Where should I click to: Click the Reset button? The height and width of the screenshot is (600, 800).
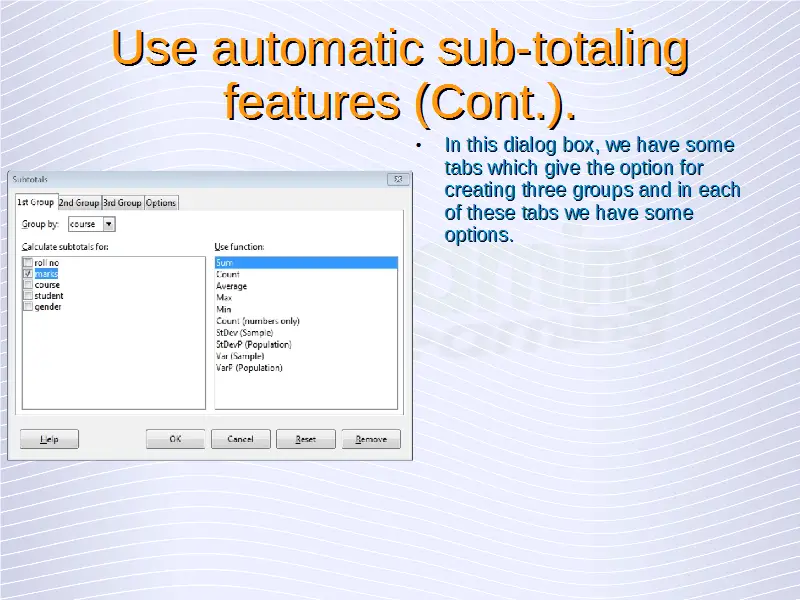306,439
